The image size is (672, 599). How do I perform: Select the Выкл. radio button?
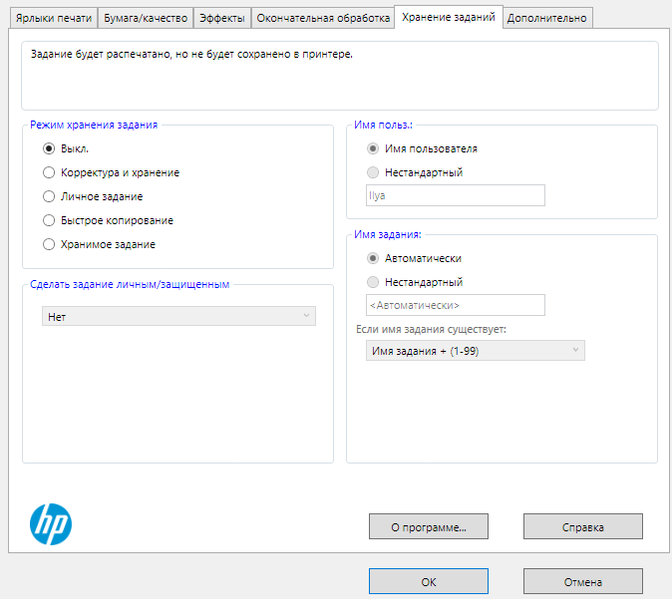point(49,148)
